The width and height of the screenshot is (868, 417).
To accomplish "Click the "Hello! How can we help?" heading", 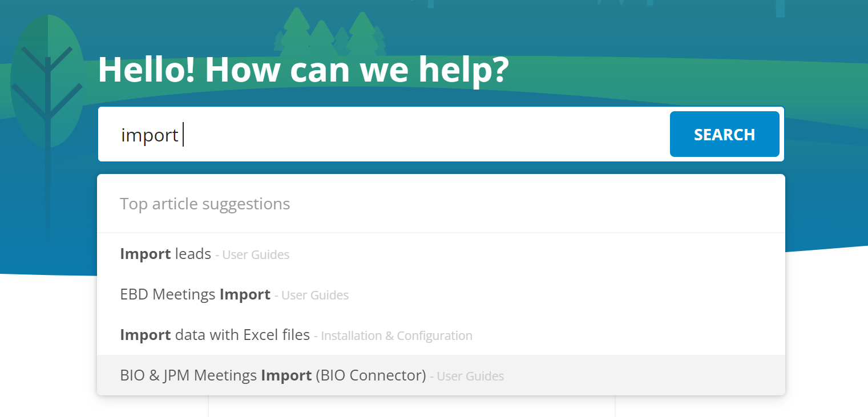I will pos(303,70).
